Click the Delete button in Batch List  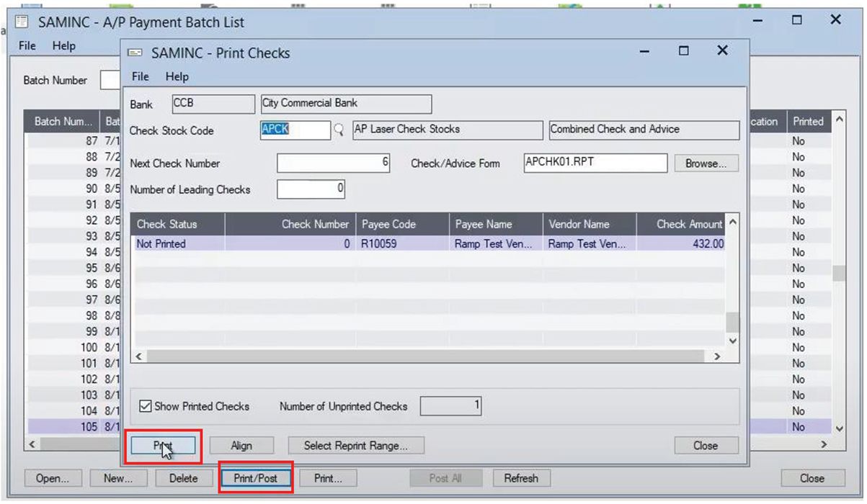pos(184,478)
